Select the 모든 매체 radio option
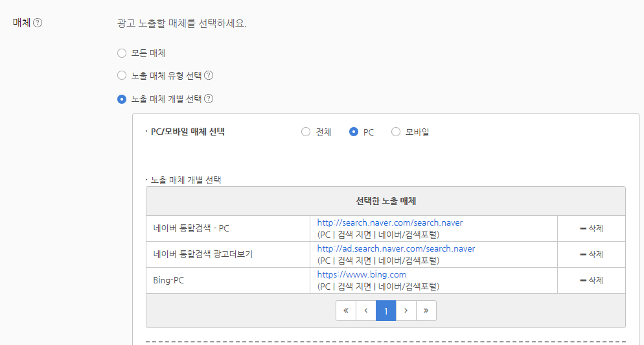Image resolution: width=644 pixels, height=345 pixels. pos(122,53)
